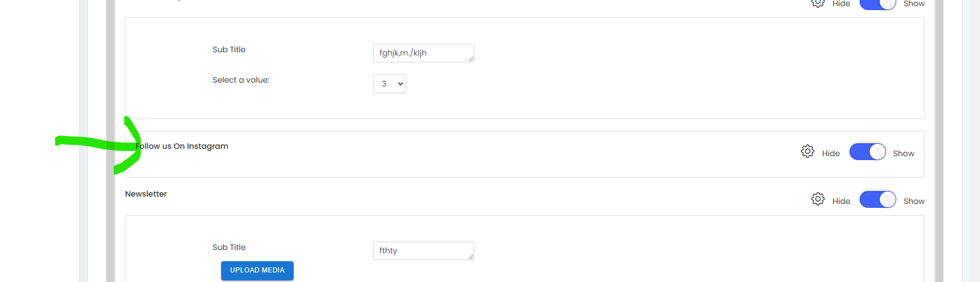Click Hide label in the Instagram row
The image size is (980, 282).
[830, 153]
